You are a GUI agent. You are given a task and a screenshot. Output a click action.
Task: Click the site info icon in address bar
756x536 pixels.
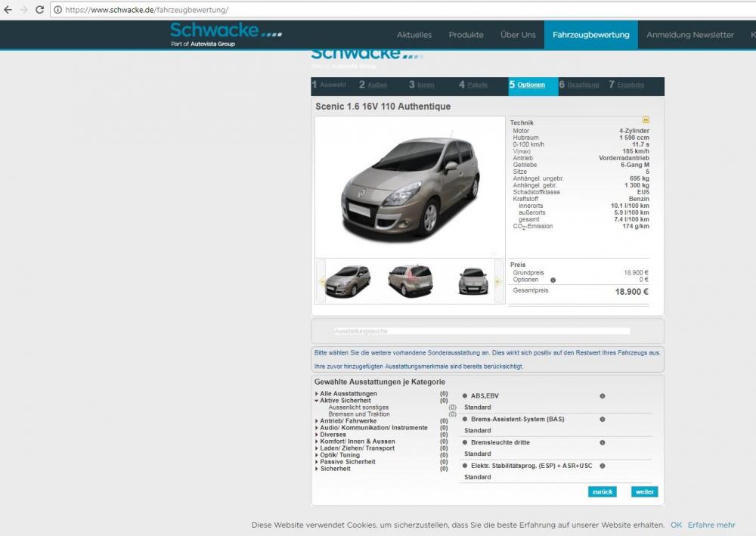[x=57, y=10]
